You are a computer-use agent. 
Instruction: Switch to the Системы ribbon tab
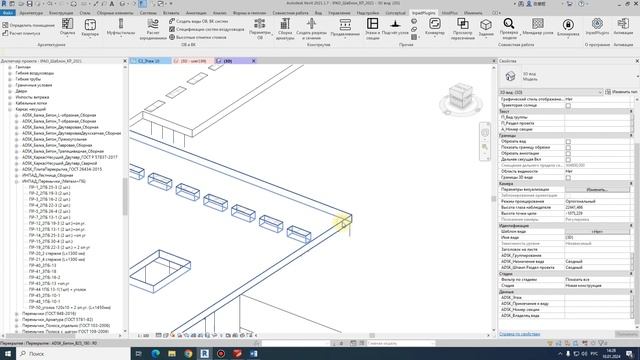pyautogui.click(x=148, y=13)
